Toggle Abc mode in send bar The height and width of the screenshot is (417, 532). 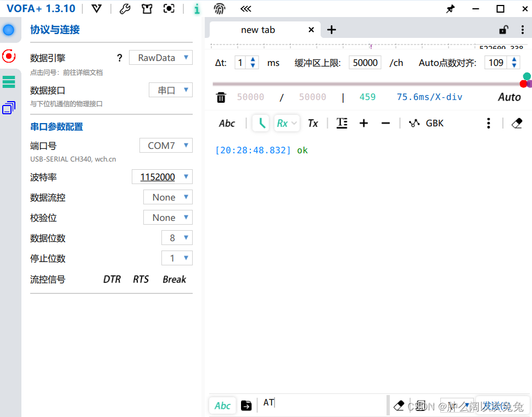222,405
